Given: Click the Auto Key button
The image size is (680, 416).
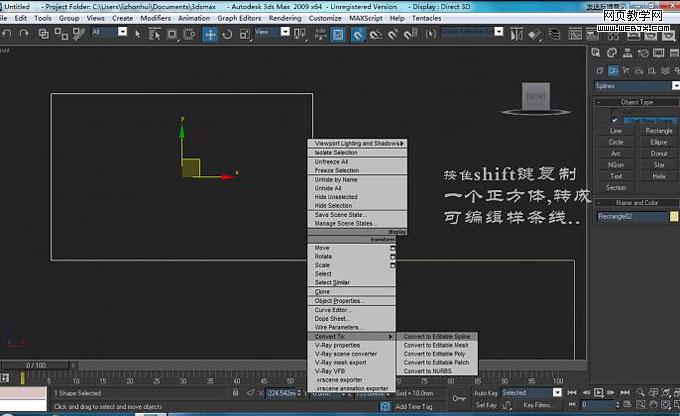Looking at the screenshot, I should pyautogui.click(x=486, y=393).
